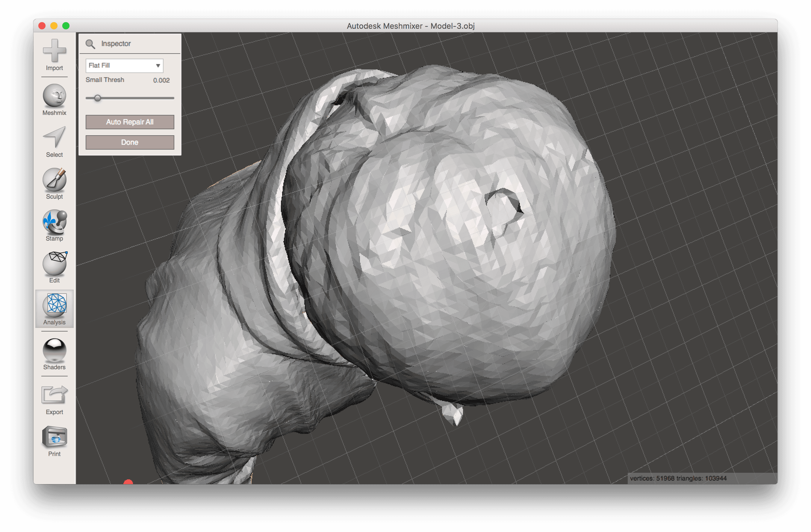Open the Stamp tool
The width and height of the screenshot is (811, 532).
pos(54,225)
